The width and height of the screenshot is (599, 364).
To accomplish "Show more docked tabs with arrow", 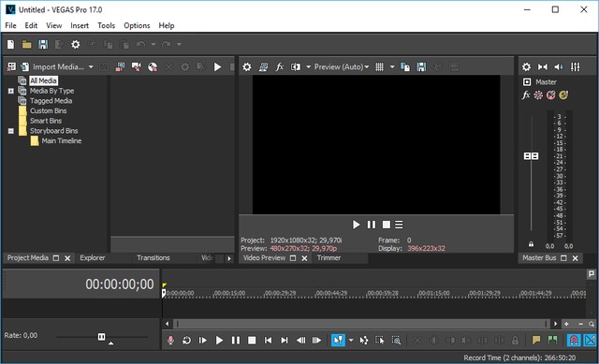I will pos(229,258).
